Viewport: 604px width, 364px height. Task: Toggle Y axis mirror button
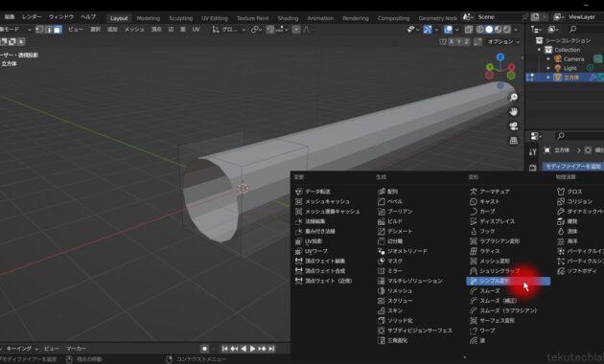coord(459,41)
